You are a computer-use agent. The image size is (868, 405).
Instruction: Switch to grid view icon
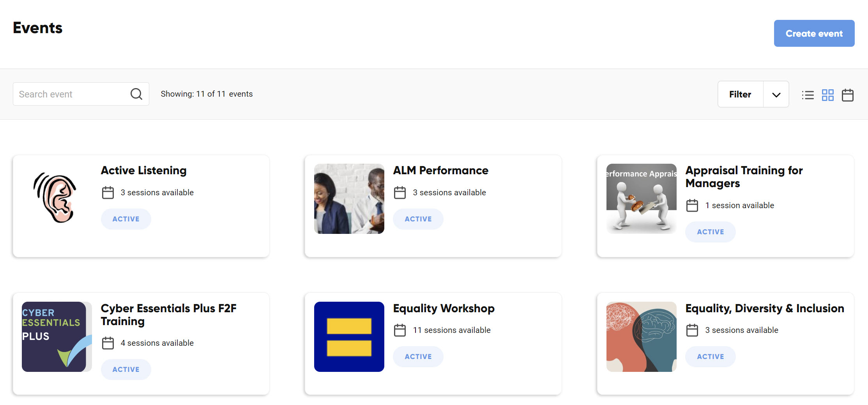pos(828,95)
